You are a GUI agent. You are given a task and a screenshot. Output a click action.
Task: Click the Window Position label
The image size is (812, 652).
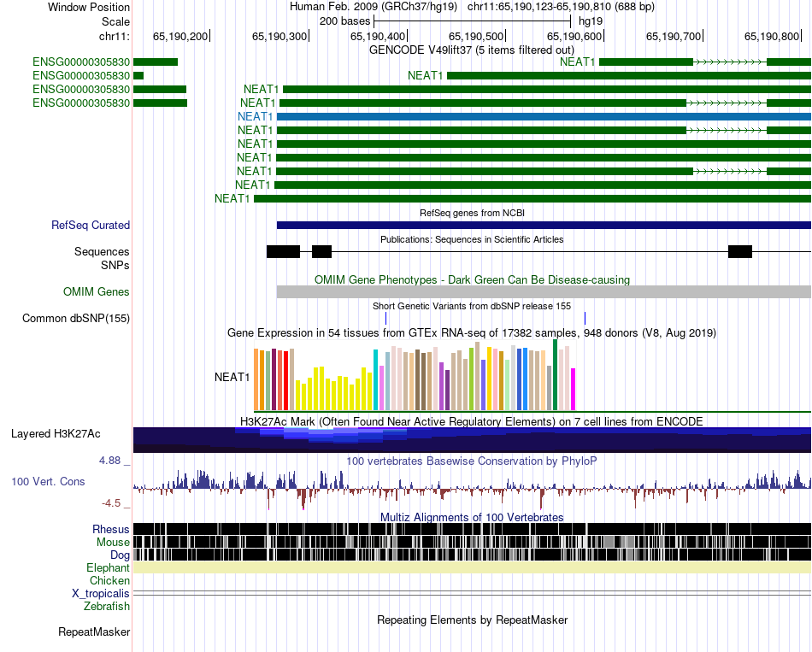pyautogui.click(x=89, y=7)
